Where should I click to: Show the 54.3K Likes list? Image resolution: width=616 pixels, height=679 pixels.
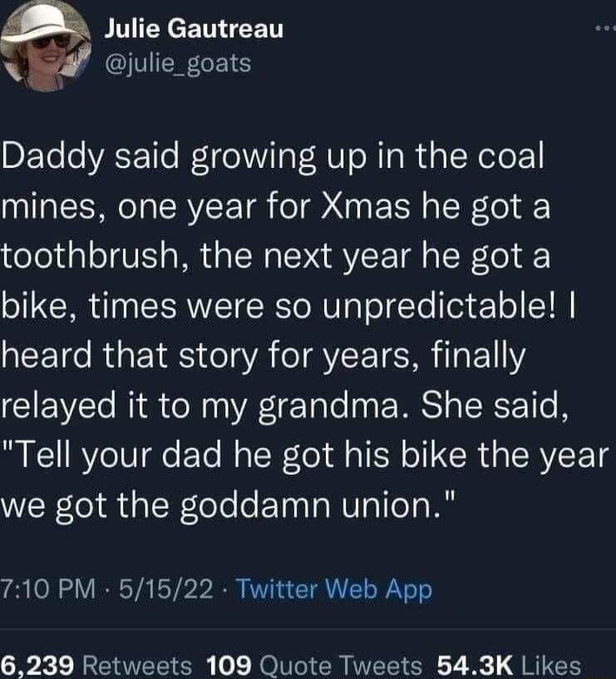471,663
